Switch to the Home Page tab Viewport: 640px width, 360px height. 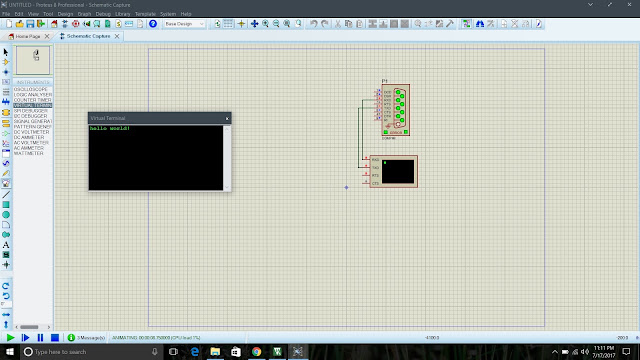[28, 36]
